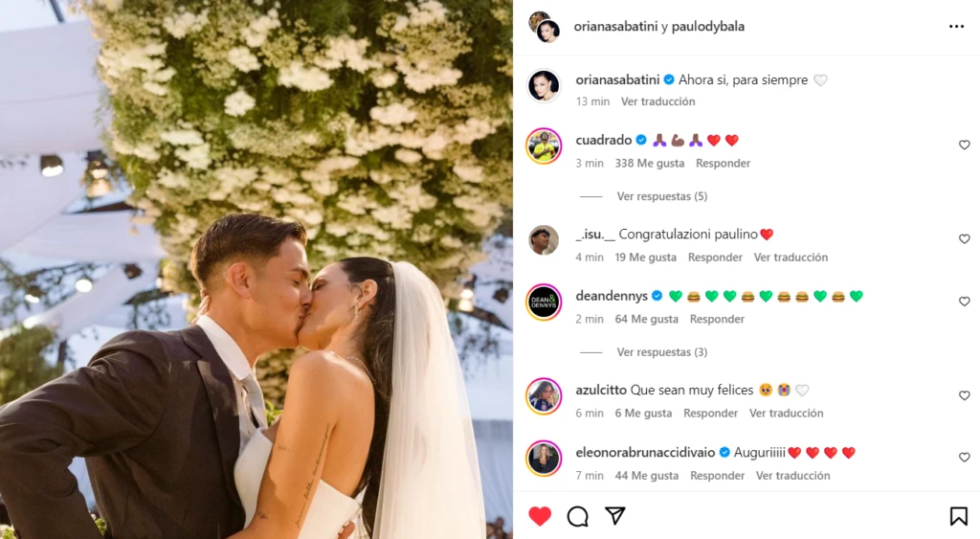Like azulcitto's comment with heart
Image resolution: width=980 pixels, height=539 pixels.
pos(965,395)
